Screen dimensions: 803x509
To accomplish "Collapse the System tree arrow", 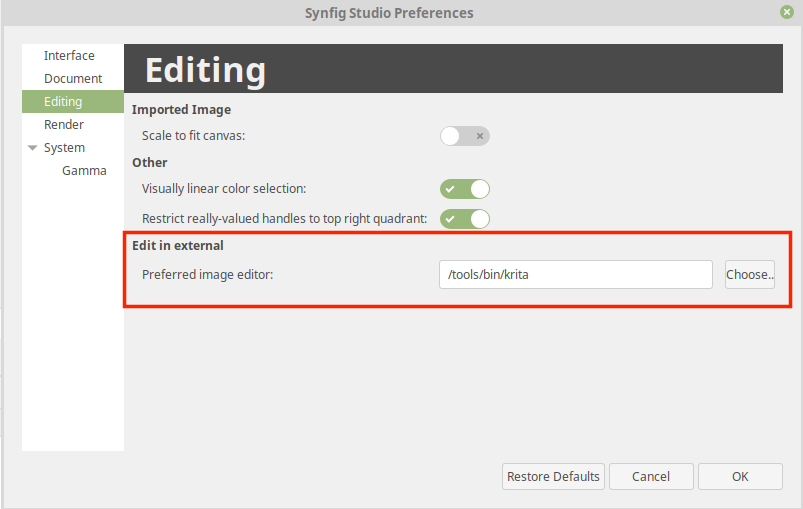I will pos(32,148).
